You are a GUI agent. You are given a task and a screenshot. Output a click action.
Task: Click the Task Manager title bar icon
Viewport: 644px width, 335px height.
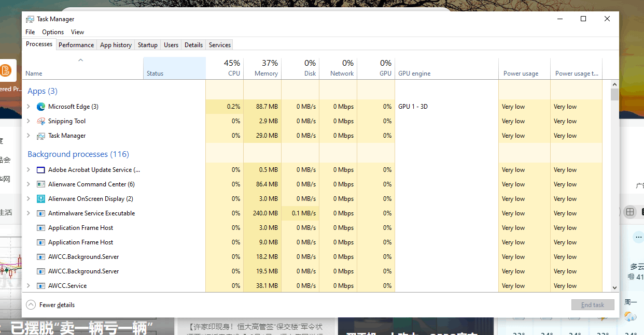[30, 19]
